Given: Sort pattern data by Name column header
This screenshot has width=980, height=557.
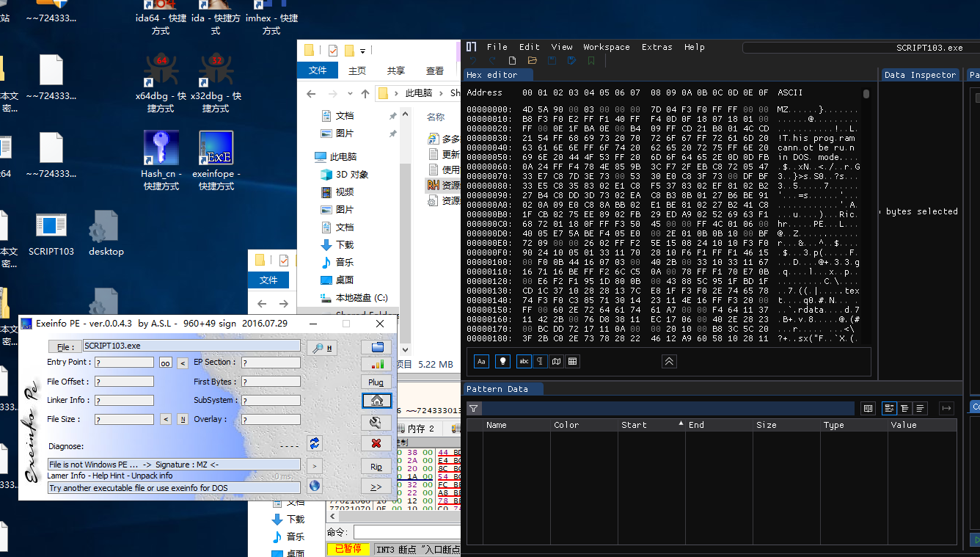Looking at the screenshot, I should 516,425.
